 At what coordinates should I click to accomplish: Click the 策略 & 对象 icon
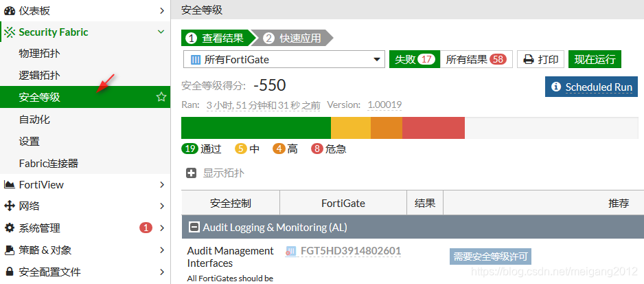10,250
